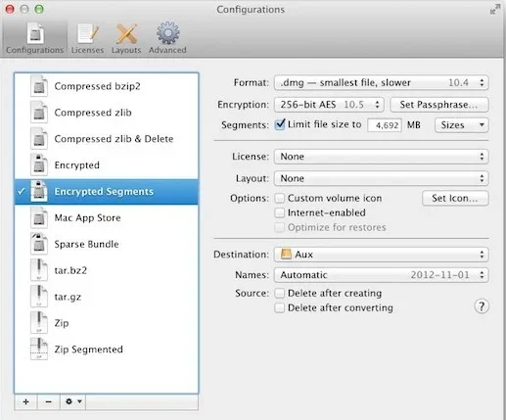506x420 pixels.
Task: Enable Internet-enabled option
Action: pyautogui.click(x=280, y=212)
